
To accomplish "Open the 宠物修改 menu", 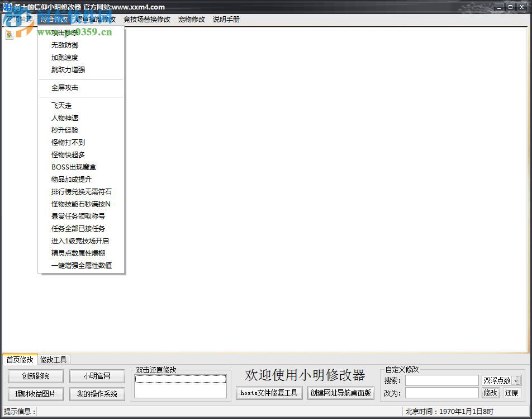I will pyautogui.click(x=192, y=20).
